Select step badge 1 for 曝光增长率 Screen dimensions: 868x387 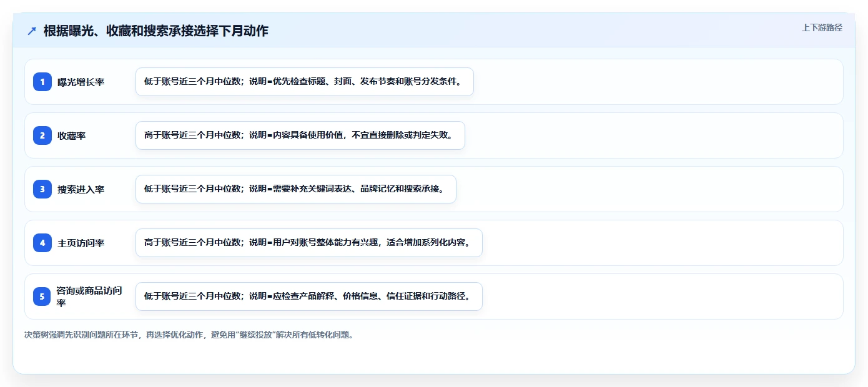tap(42, 82)
